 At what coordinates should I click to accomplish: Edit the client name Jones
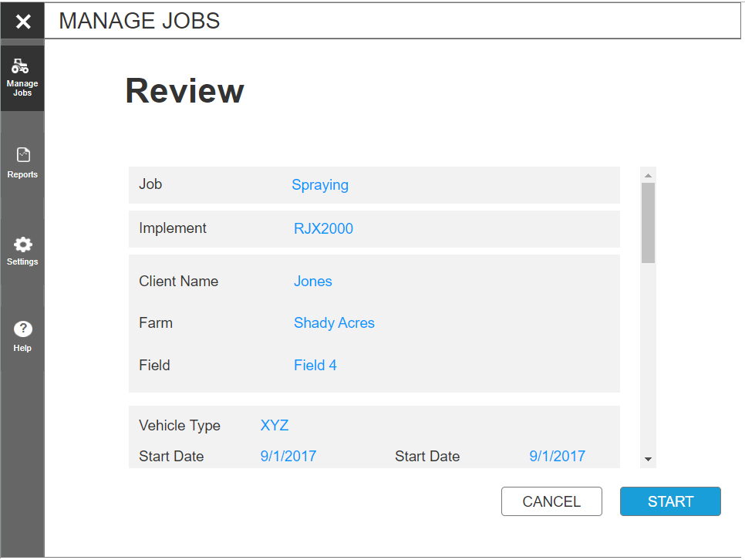(312, 282)
